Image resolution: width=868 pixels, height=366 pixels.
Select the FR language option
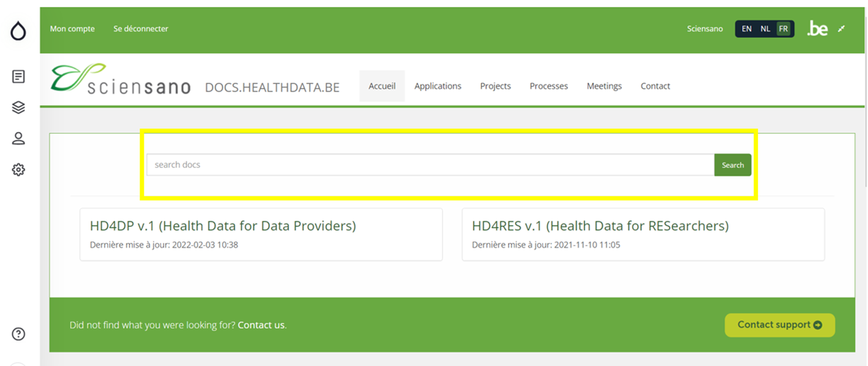783,29
